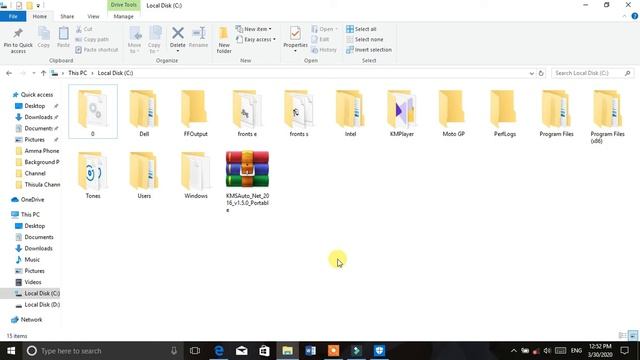Viewport: 640px width, 360px height.
Task: Select the KMSAuto_Net archive file
Action: 247,181
